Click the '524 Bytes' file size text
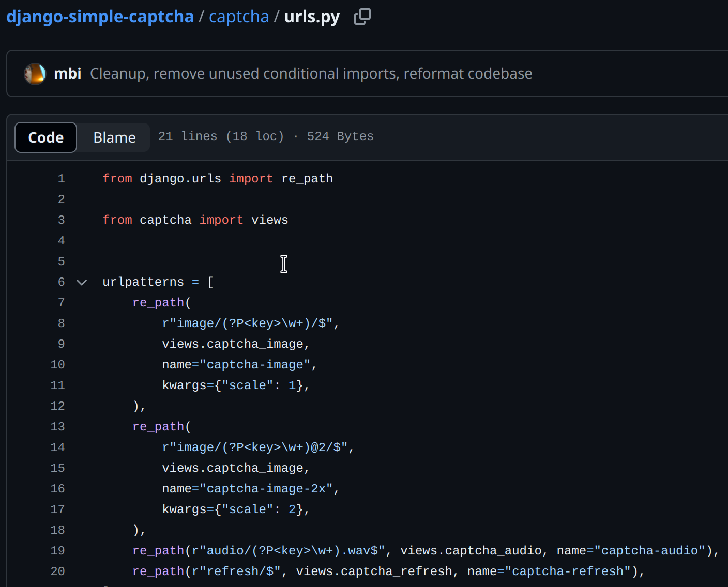The height and width of the screenshot is (587, 728). (340, 136)
